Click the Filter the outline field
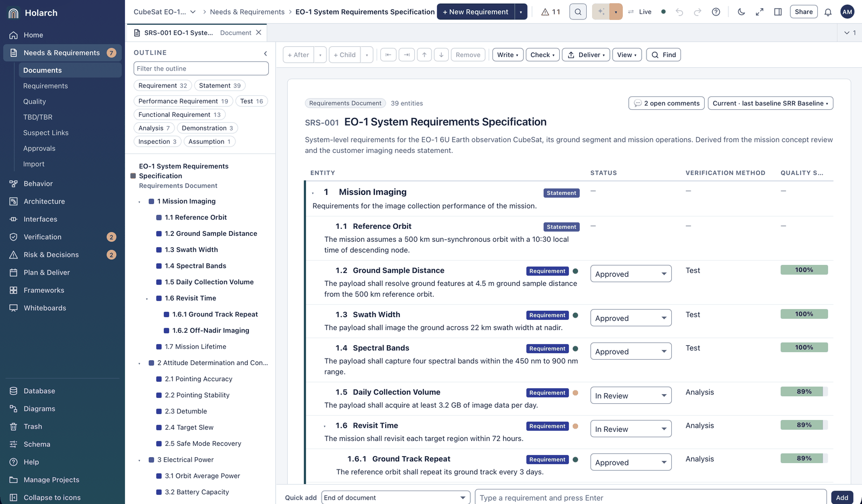 click(x=201, y=68)
